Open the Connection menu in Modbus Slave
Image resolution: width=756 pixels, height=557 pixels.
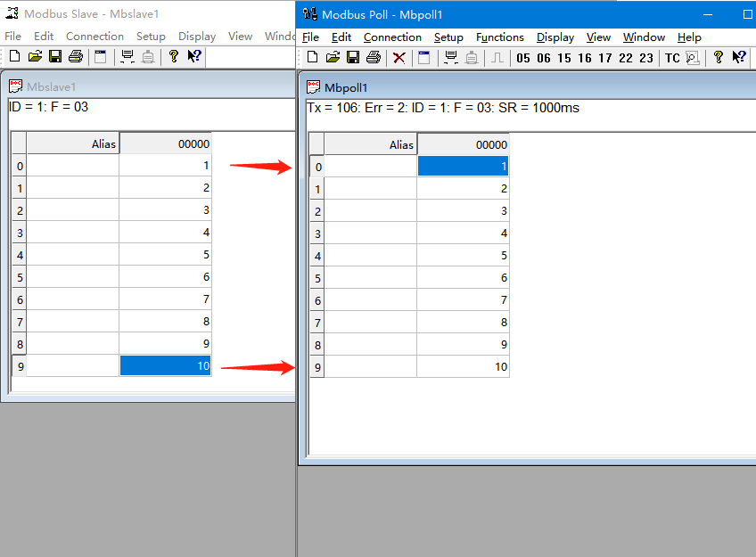(94, 37)
